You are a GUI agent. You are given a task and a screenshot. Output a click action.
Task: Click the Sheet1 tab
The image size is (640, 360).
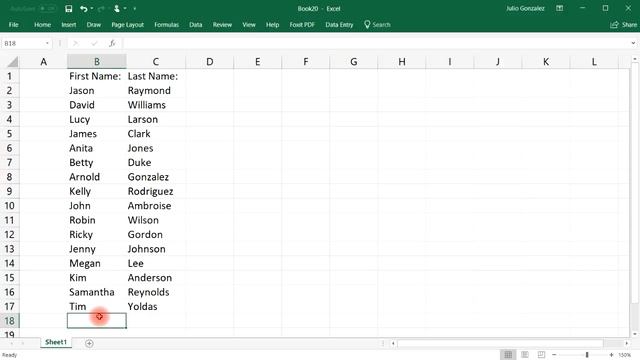pos(56,342)
